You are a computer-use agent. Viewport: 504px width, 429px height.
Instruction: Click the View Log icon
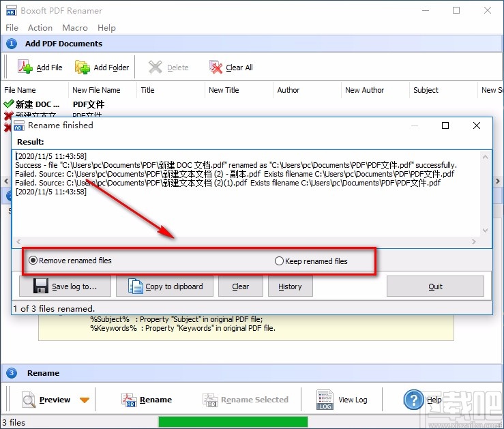(325, 400)
